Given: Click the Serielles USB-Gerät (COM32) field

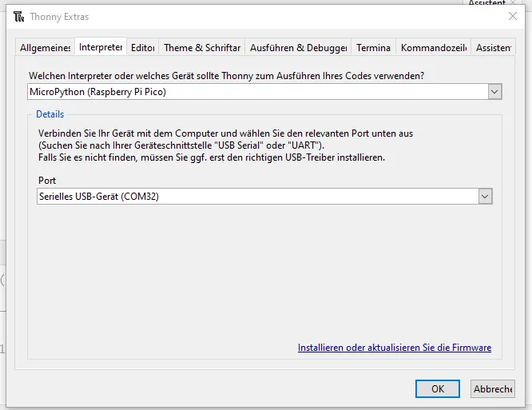Looking at the screenshot, I should click(256, 196).
